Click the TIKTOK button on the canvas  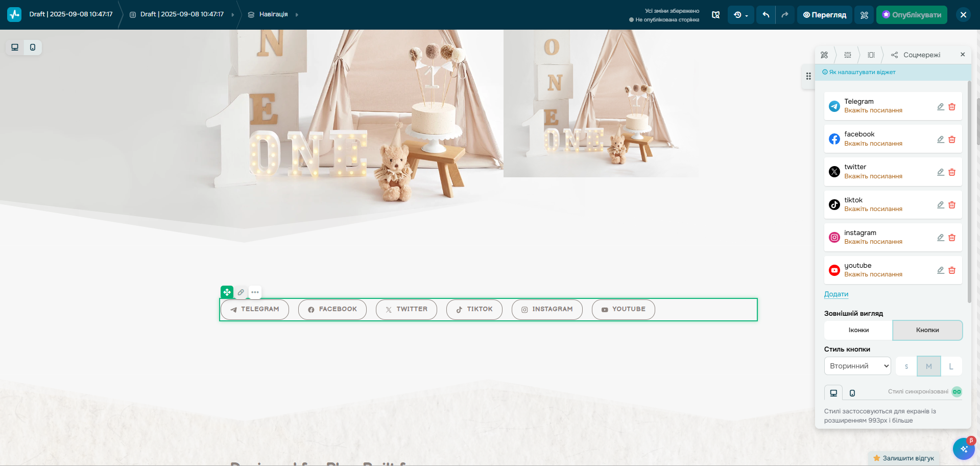(474, 310)
